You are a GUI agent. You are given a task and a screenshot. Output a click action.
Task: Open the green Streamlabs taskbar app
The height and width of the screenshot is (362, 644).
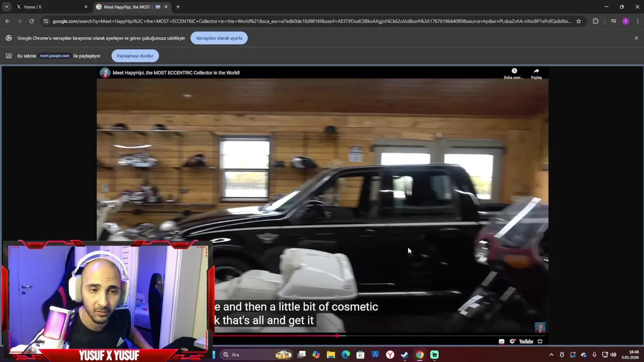point(434,354)
